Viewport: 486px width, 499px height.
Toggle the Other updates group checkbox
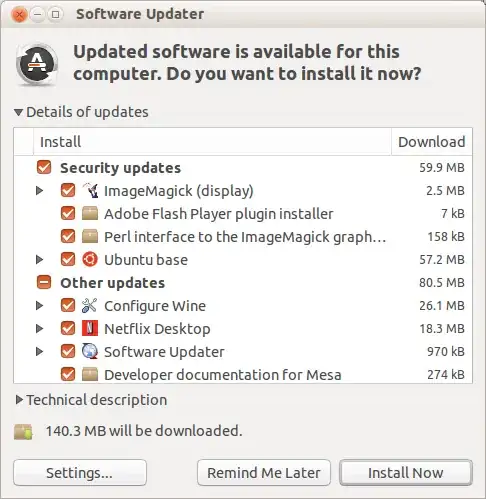click(44, 282)
